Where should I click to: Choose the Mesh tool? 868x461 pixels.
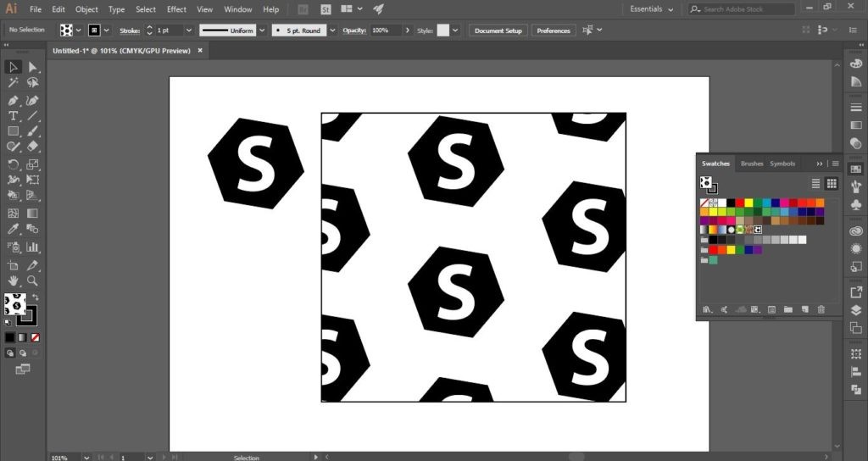point(13,213)
